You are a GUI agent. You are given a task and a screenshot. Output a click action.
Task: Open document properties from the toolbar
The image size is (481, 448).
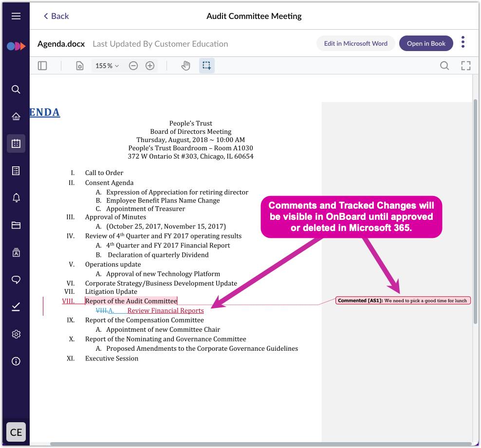[x=79, y=65]
